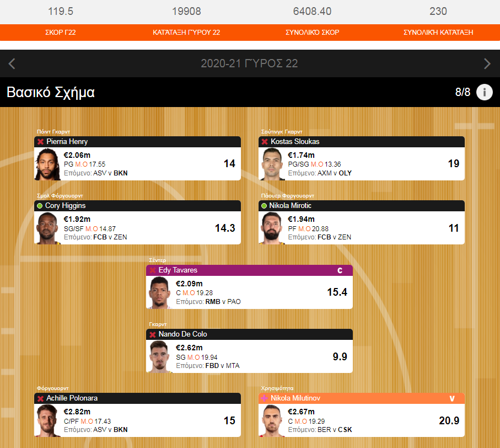Click green status dot on Nikola Mirotic

[x=264, y=206]
